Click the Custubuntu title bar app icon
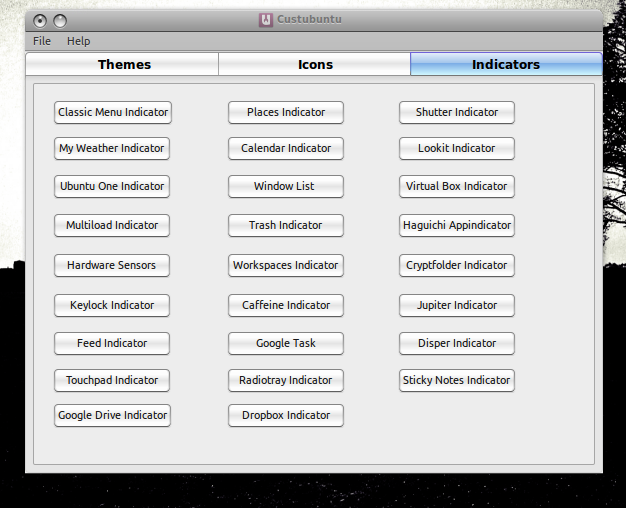Screen dimensions: 626x508 pos(266,20)
